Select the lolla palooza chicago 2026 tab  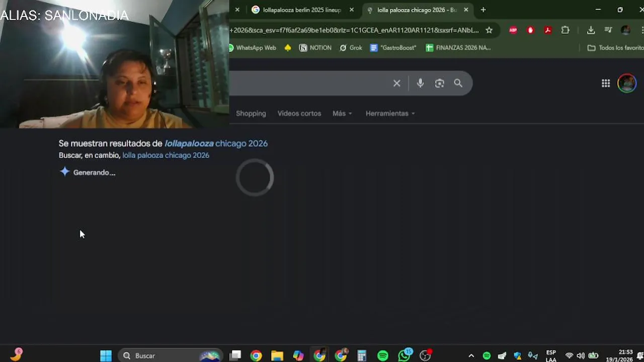417,10
